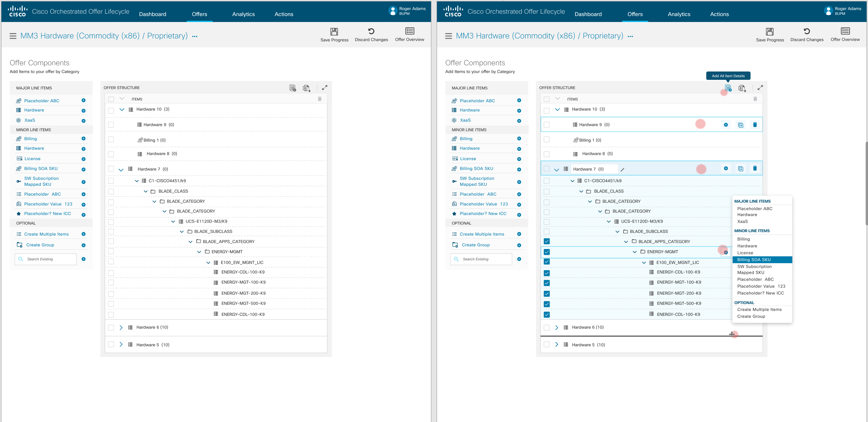The width and height of the screenshot is (868, 422).
Task: Uncheck the checked ENERGY-MGT-500-K9 checkbox
Action: 547,304
